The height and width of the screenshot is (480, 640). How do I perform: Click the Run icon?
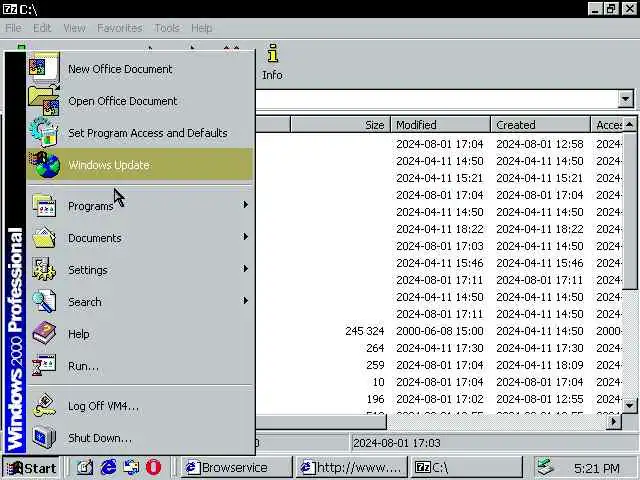44,365
